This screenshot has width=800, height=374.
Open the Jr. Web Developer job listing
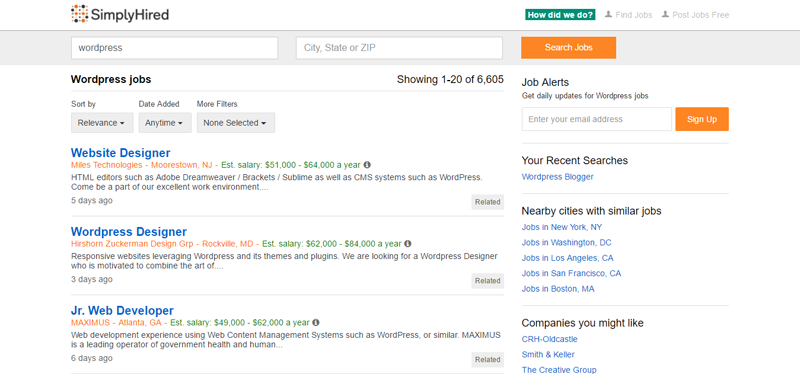click(122, 310)
